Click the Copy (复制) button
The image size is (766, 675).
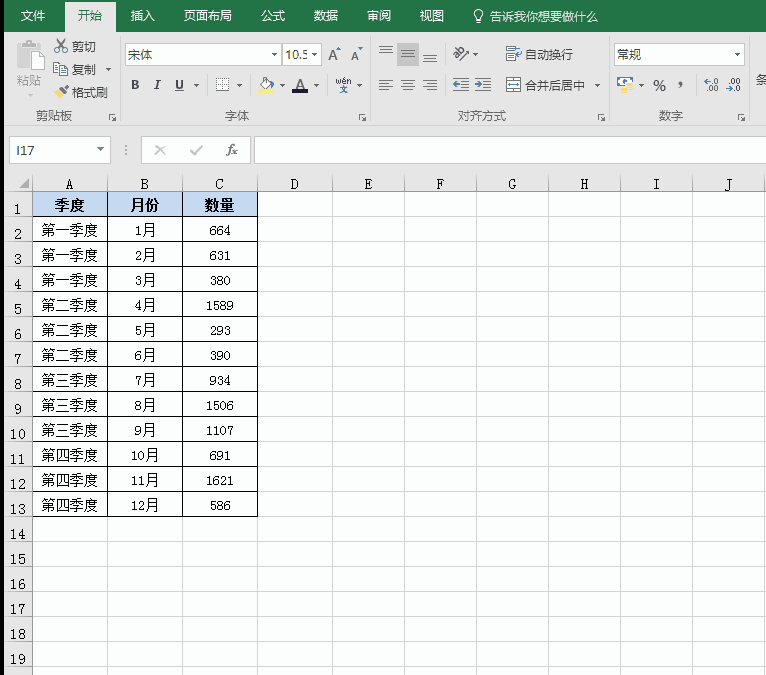(x=74, y=69)
